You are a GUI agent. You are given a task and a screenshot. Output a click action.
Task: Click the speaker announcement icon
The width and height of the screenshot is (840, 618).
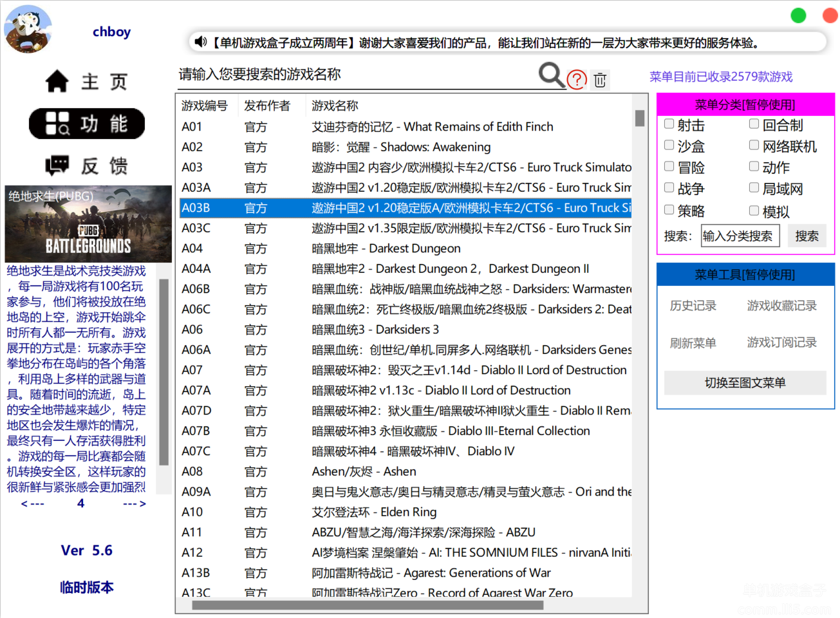point(200,42)
